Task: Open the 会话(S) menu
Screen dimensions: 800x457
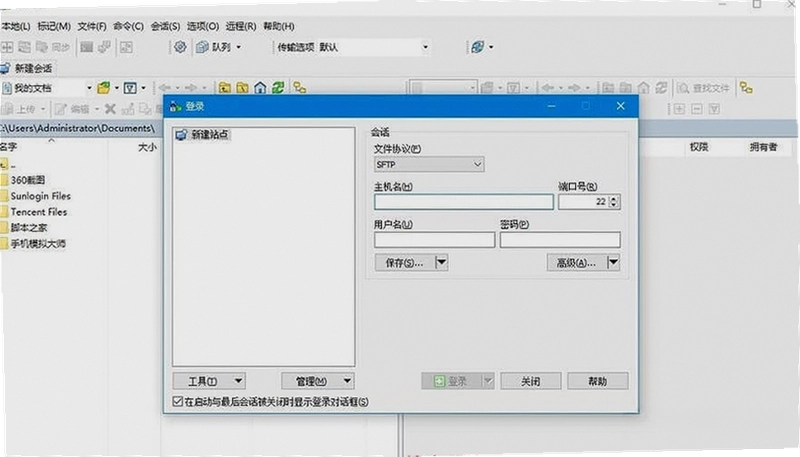Action: click(x=165, y=26)
